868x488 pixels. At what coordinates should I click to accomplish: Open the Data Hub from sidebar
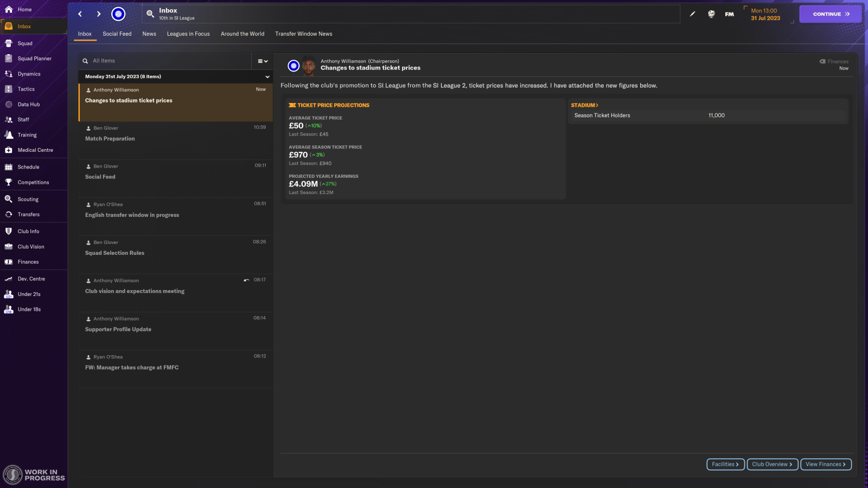click(28, 104)
